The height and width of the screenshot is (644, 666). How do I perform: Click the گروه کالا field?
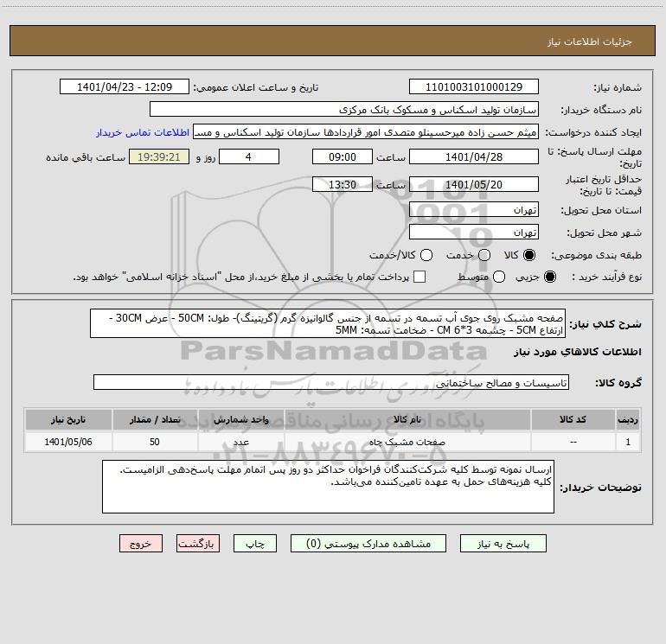331,382
